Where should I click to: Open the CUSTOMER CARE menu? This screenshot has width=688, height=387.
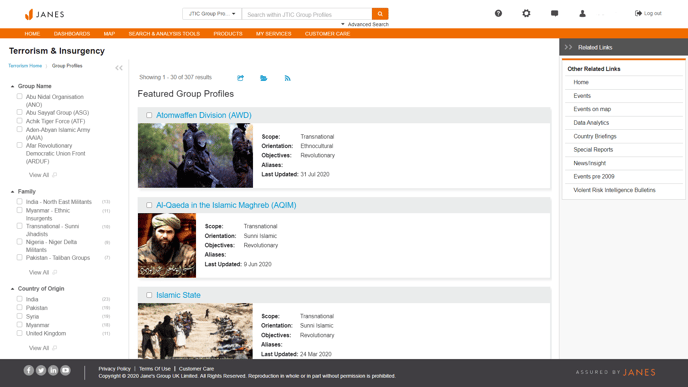click(x=327, y=34)
